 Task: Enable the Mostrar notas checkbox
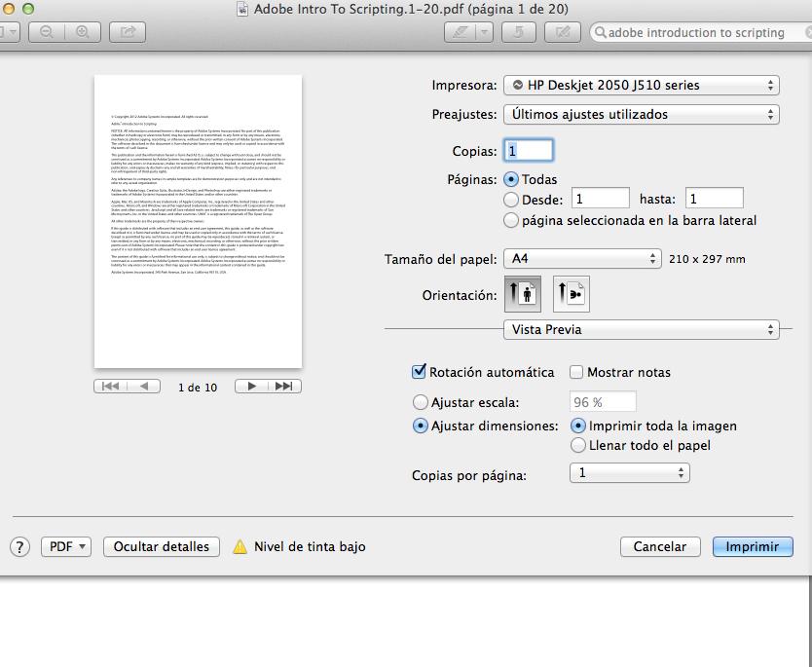pos(576,372)
